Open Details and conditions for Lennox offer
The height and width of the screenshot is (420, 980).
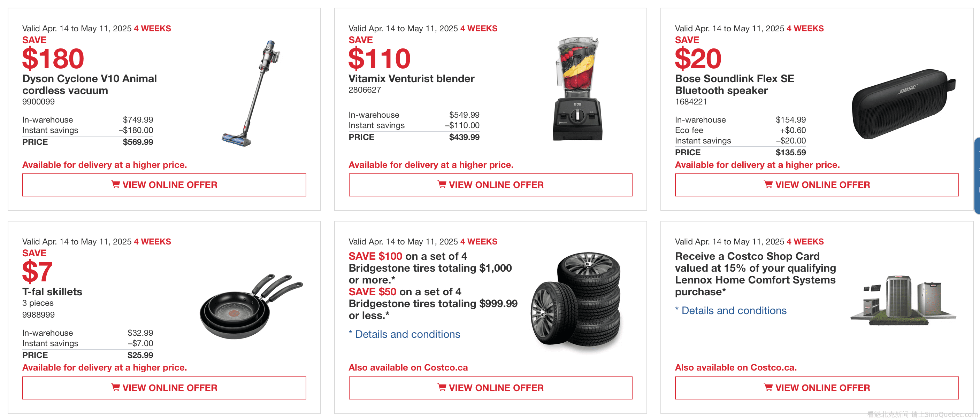(x=734, y=311)
